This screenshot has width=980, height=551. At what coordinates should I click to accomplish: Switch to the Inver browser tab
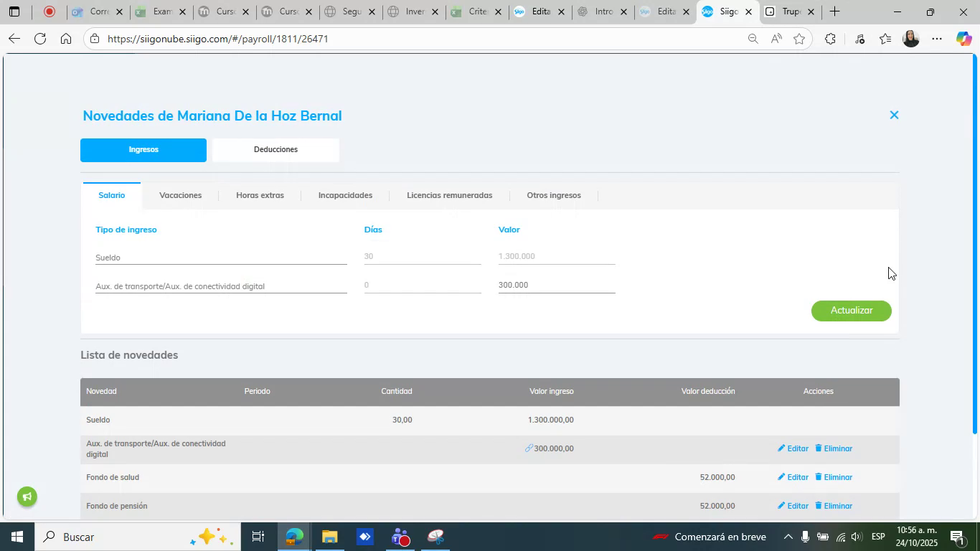pos(413,11)
